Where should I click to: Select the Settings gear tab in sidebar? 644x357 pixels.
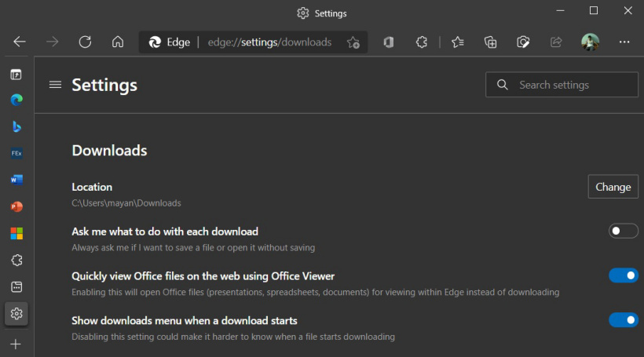(16, 313)
